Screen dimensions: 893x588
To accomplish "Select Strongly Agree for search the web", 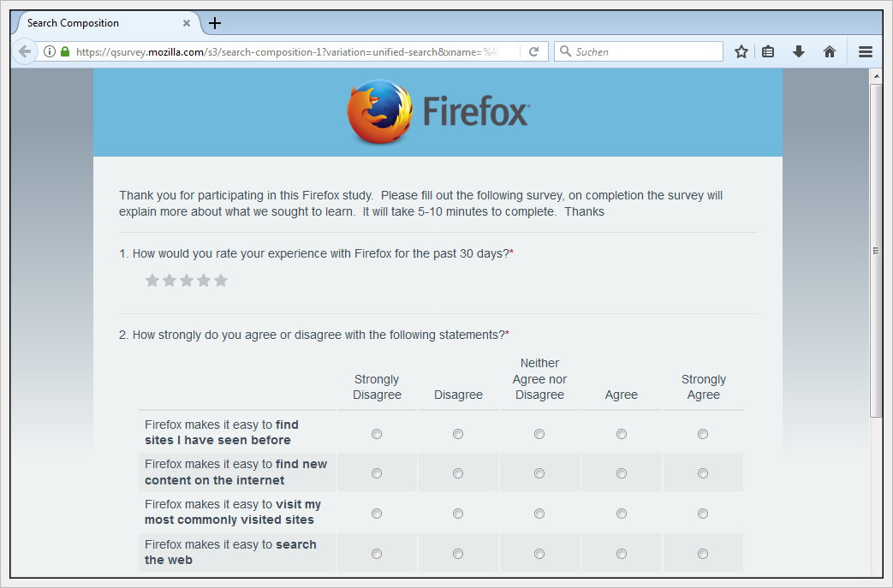I will [703, 553].
